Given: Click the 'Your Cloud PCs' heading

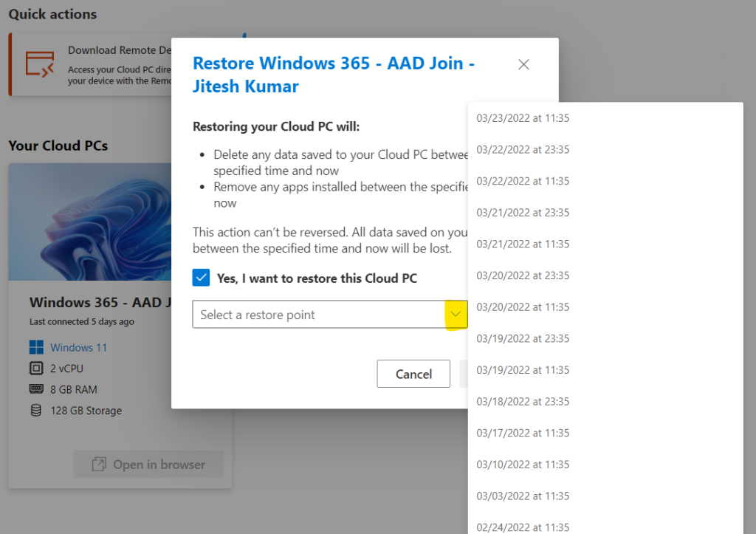Looking at the screenshot, I should [x=58, y=146].
